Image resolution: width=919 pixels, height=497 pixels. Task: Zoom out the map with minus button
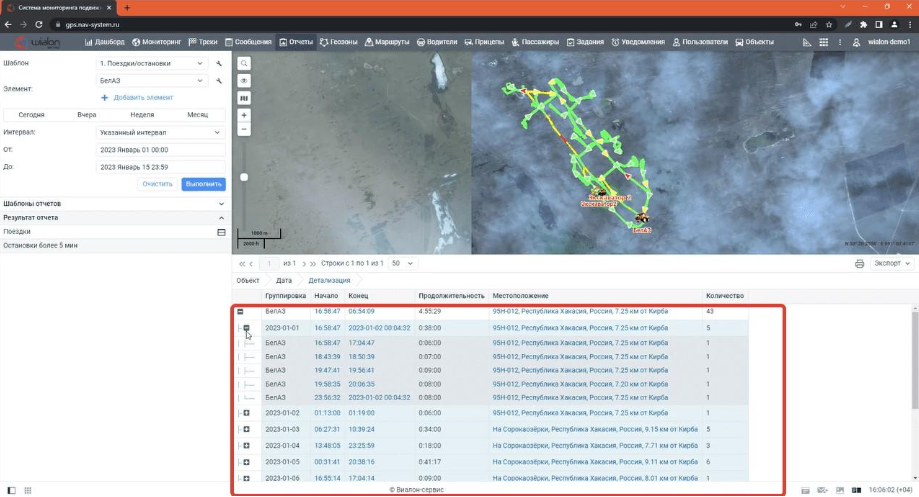tap(244, 130)
